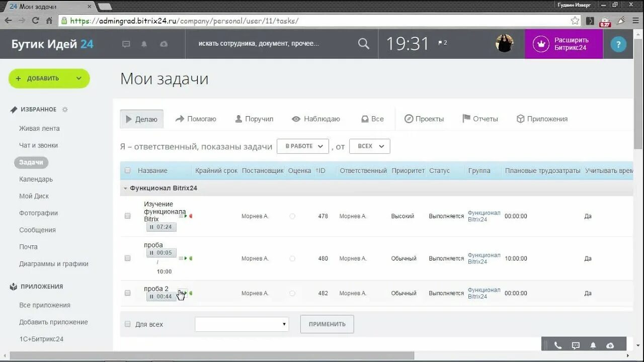Click the search field искать сотрудника
Viewport: 644px width, 362px height.
click(272, 44)
